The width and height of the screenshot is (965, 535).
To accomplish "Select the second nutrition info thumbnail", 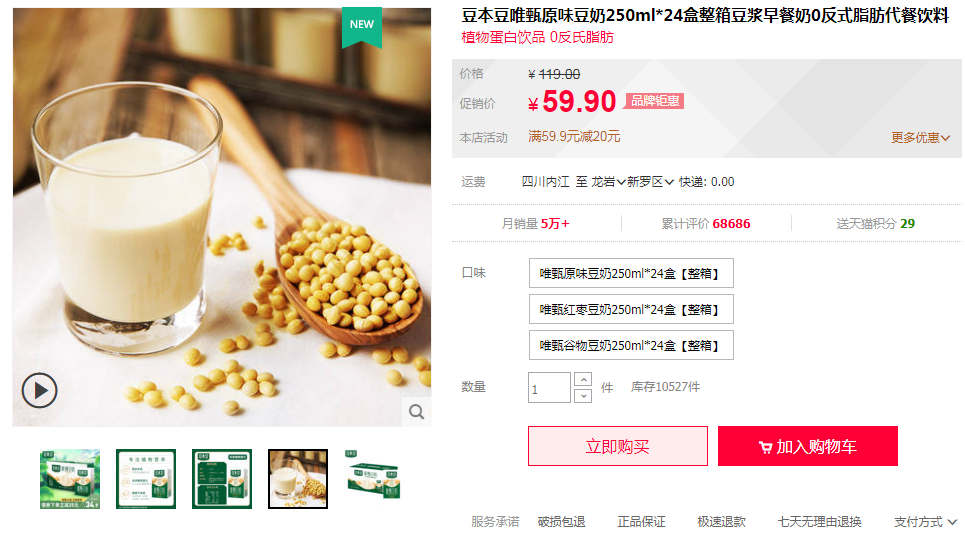I will (x=146, y=479).
